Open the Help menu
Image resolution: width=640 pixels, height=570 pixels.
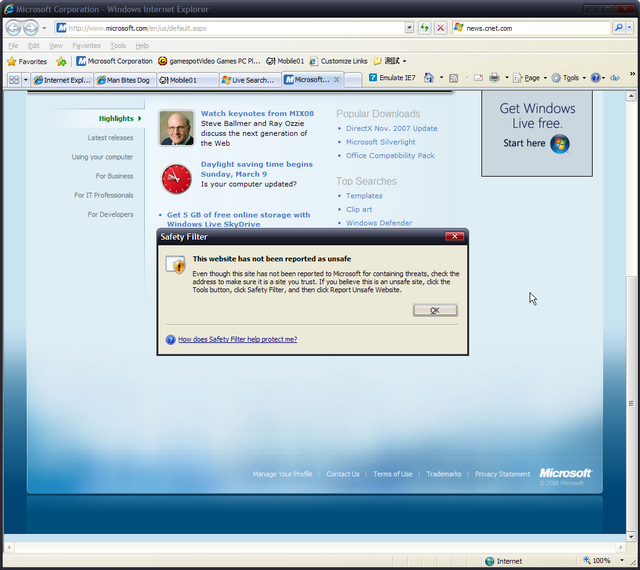point(142,46)
